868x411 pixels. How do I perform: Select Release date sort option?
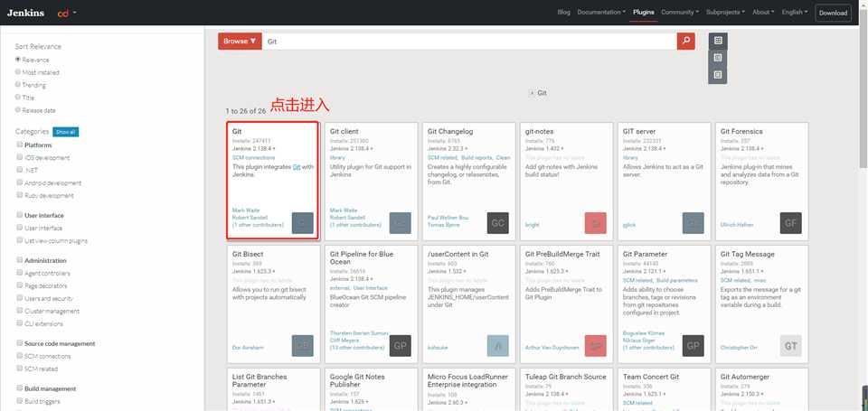[x=18, y=110]
